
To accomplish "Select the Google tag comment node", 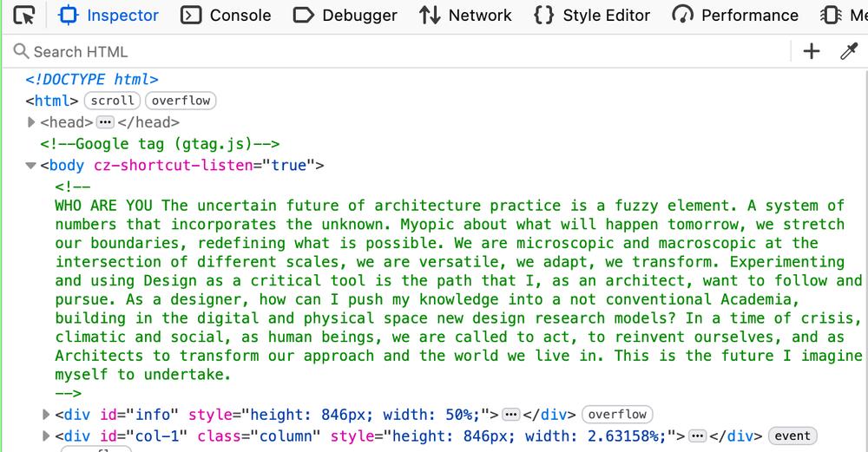I will [x=160, y=144].
